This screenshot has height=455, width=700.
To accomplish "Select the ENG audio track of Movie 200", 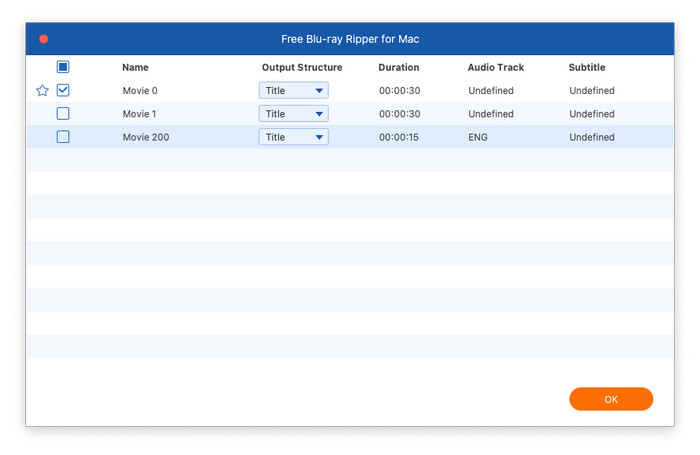I will (478, 137).
